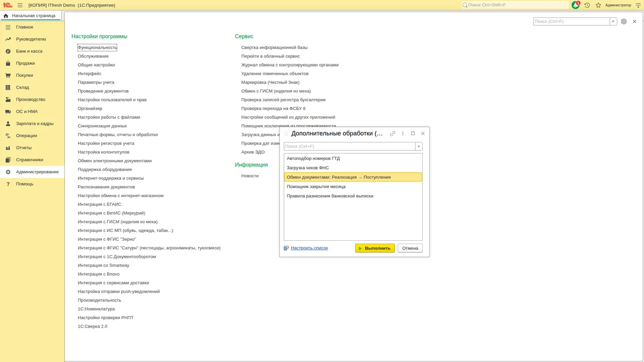This screenshot has width=644, height=362.
Task: Select Правила разнесения банковской выписки row
Action: point(353,196)
